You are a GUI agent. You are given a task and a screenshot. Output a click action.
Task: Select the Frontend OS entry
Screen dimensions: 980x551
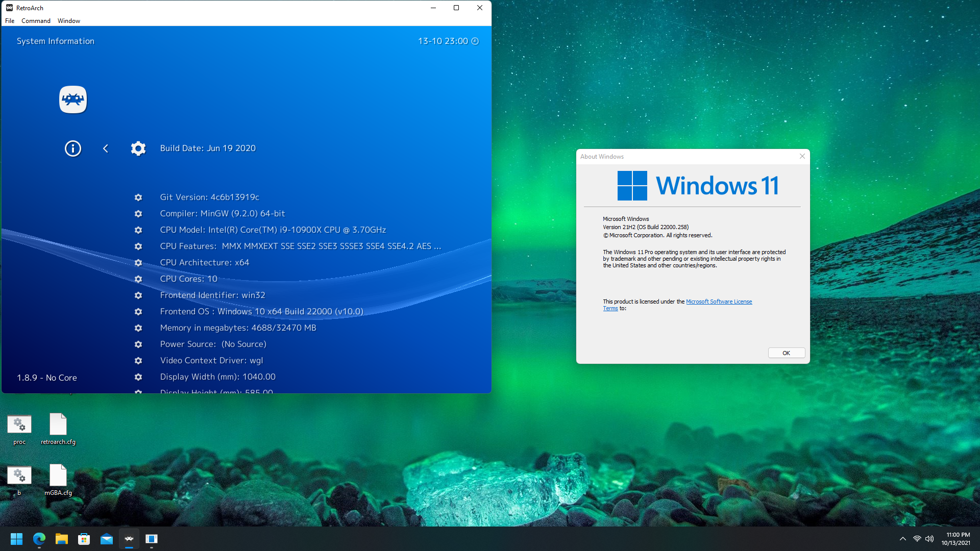point(261,311)
